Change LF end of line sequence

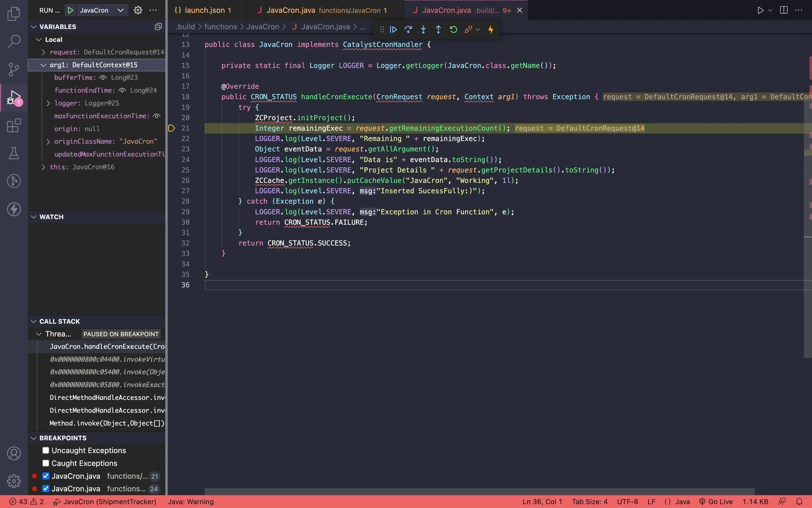651,502
